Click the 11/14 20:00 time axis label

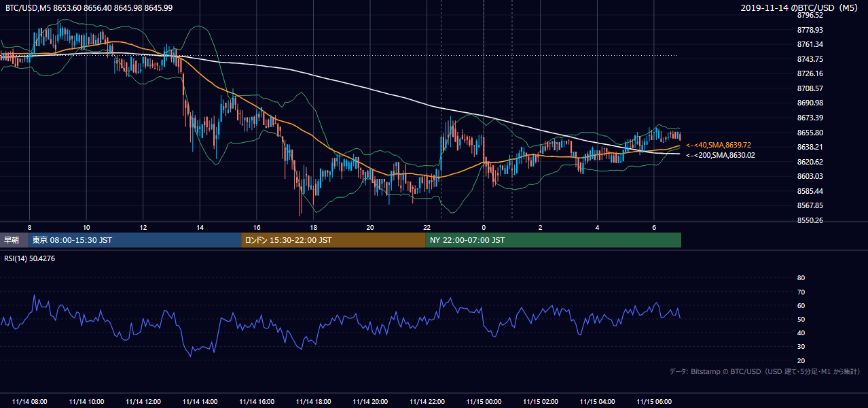pos(370,402)
